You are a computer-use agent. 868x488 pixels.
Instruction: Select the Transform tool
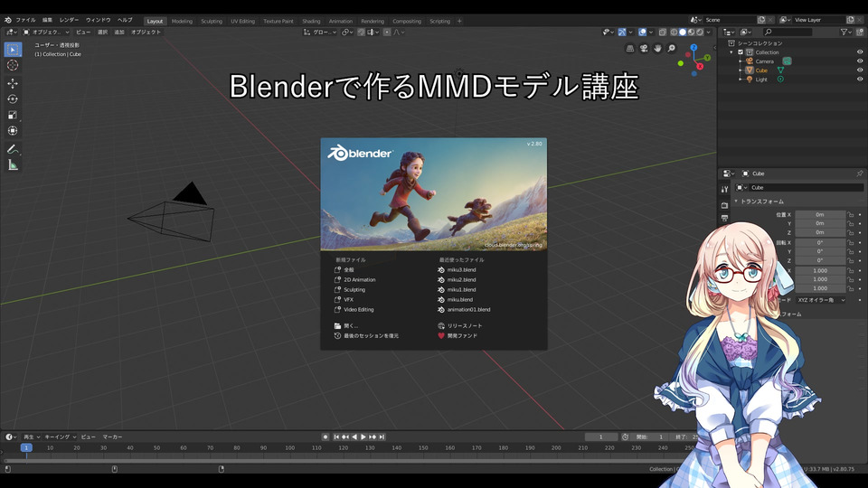[13, 131]
